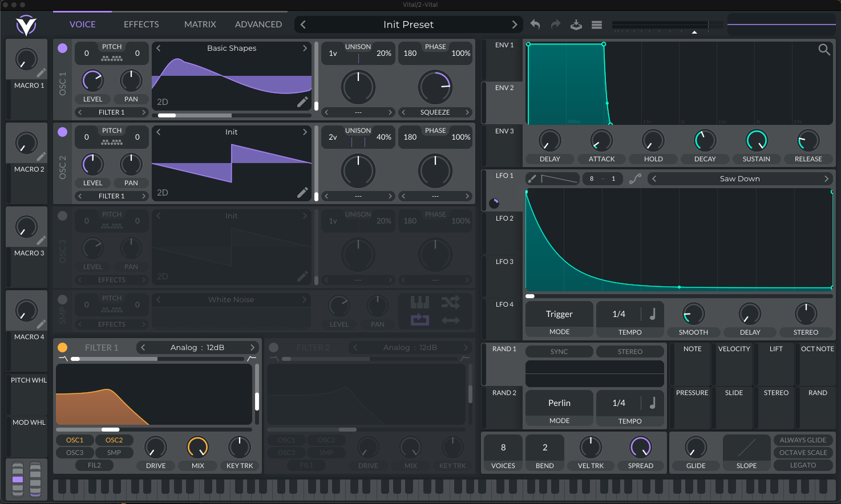Click the RAND 1 Stereo button

[x=630, y=352]
